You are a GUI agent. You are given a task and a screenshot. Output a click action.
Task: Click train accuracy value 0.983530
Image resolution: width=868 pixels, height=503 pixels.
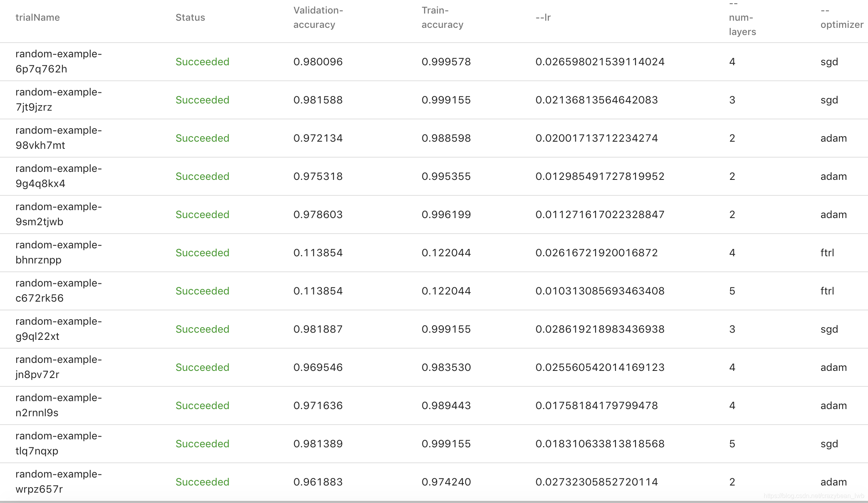click(x=446, y=367)
